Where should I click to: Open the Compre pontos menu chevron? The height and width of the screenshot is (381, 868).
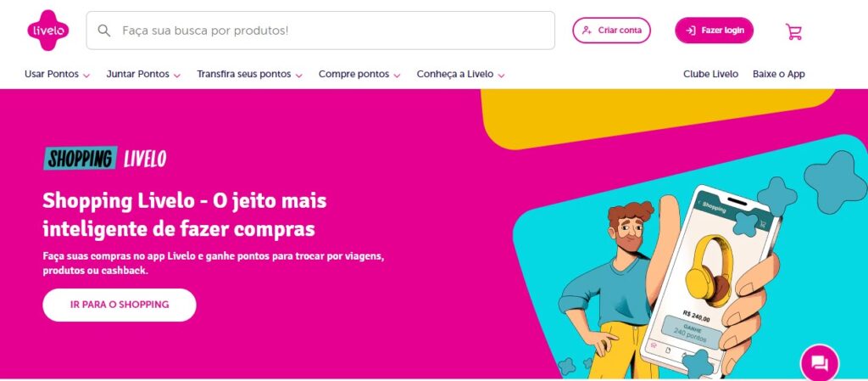(x=397, y=76)
